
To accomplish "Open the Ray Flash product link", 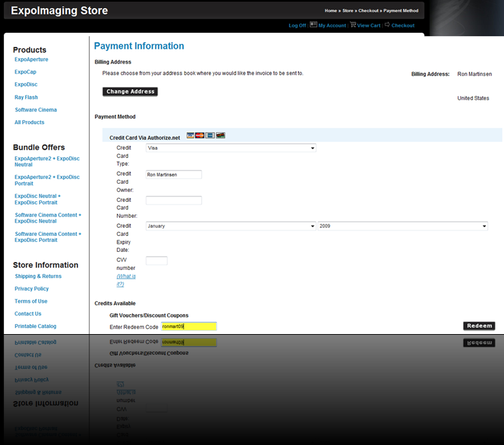I will coord(26,97).
